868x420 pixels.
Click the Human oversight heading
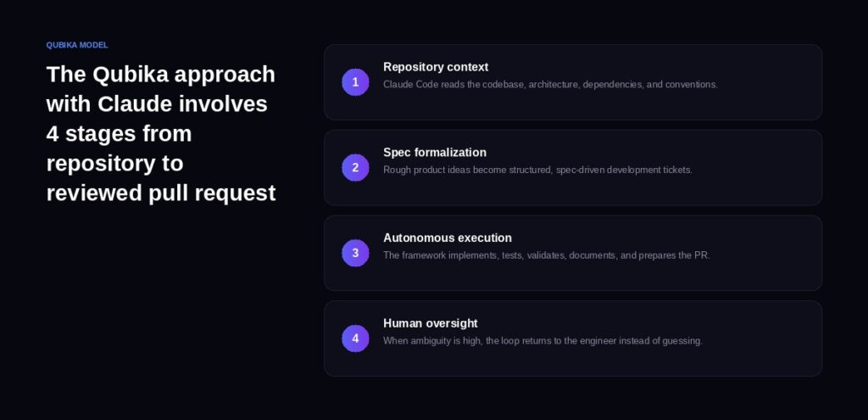pyautogui.click(x=431, y=323)
